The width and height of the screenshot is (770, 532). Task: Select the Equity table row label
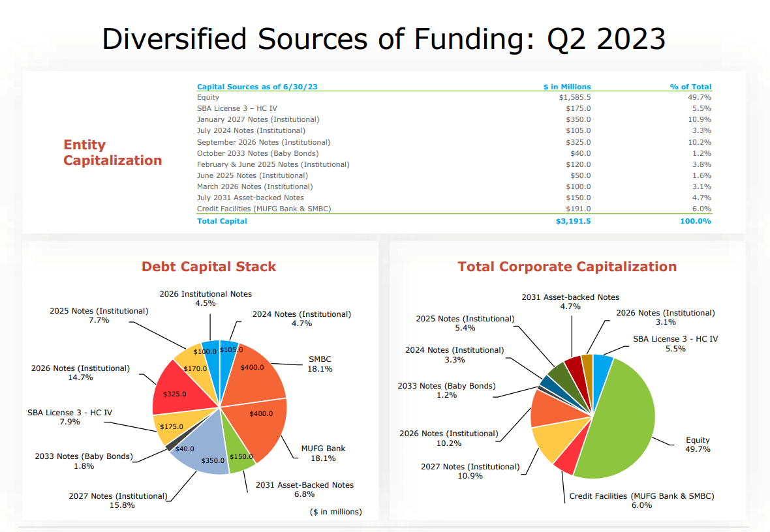click(208, 97)
